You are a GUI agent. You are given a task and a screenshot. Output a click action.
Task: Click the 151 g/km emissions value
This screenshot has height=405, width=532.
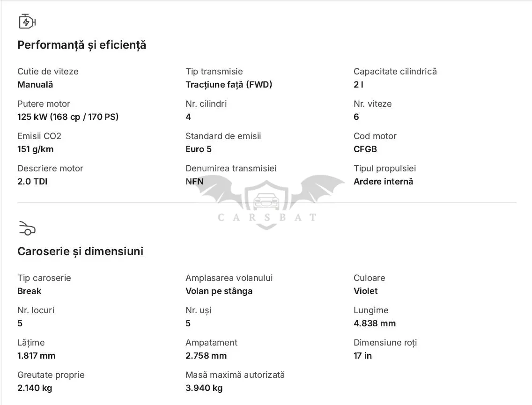coord(35,149)
